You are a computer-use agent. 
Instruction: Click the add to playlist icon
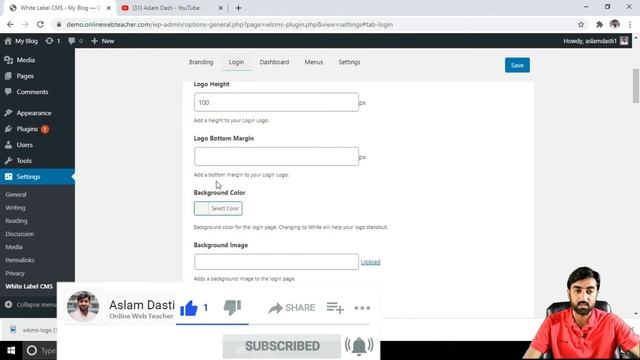335,307
